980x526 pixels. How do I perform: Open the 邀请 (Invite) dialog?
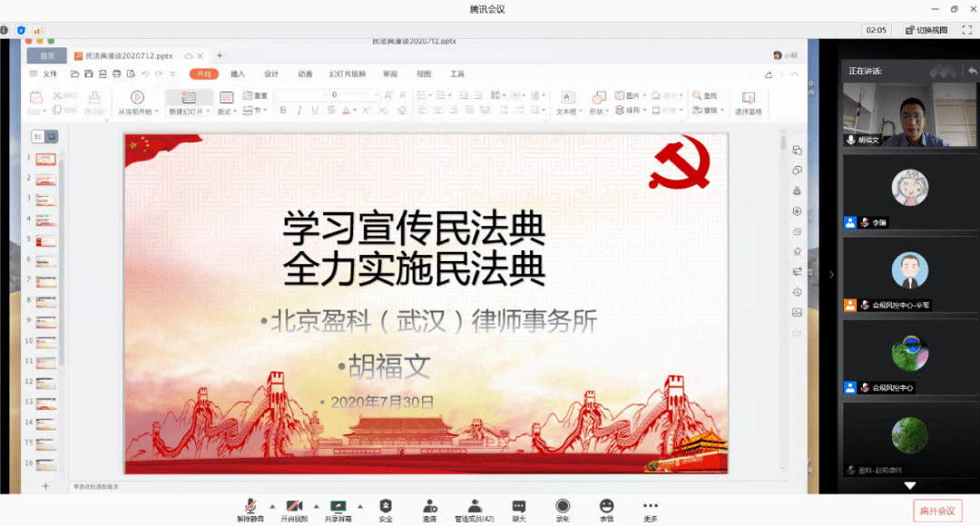pos(428,509)
